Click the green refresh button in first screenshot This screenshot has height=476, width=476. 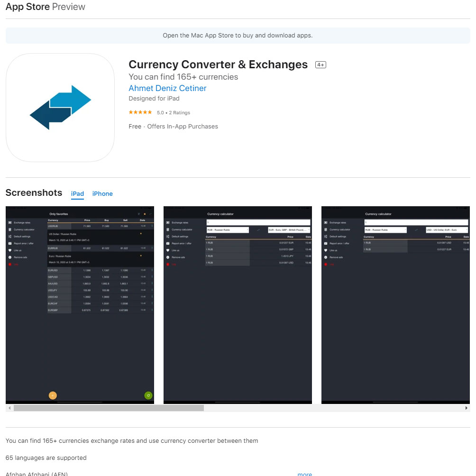(x=148, y=395)
